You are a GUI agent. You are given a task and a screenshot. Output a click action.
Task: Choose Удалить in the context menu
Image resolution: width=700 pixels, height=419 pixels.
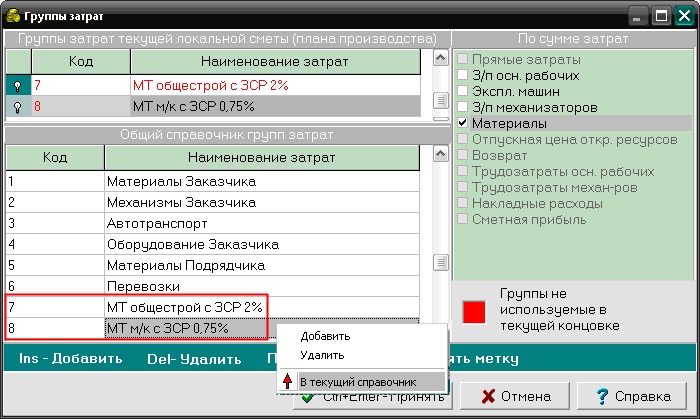[x=362, y=355]
